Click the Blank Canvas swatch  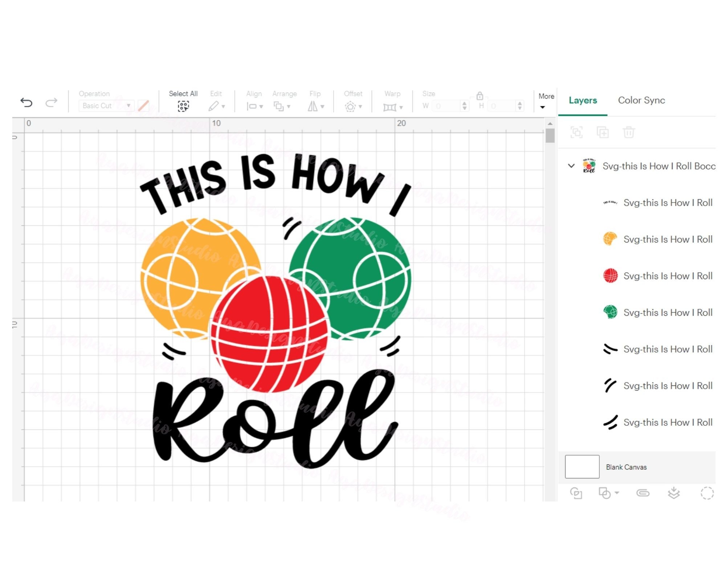point(582,467)
